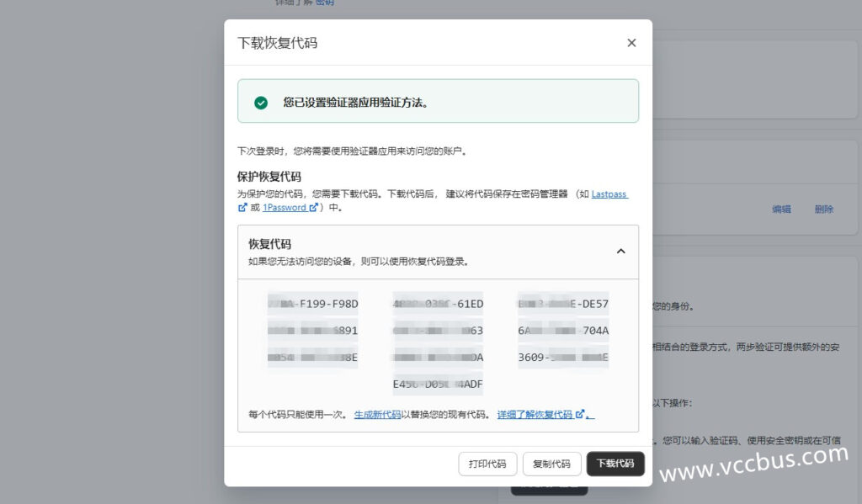Screen dimensions: 862x504
Task: Close the 下载恢复代码 dialog
Action: coord(631,43)
